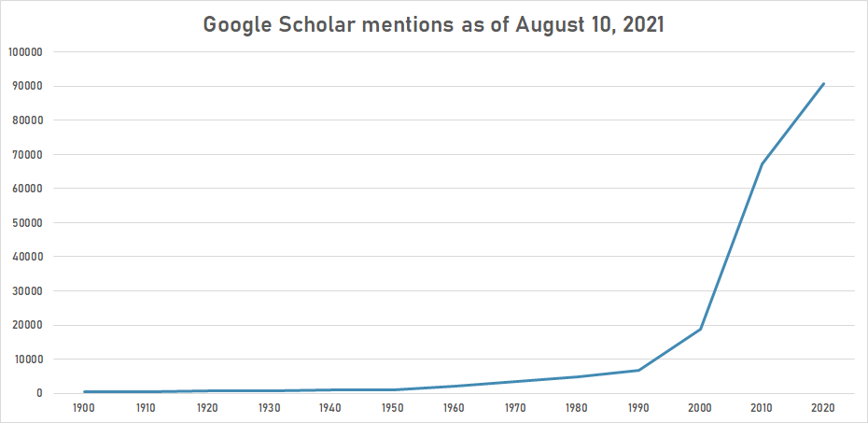Image resolution: width=868 pixels, height=423 pixels.
Task: Select the 2000 x-axis label
Action: click(700, 408)
